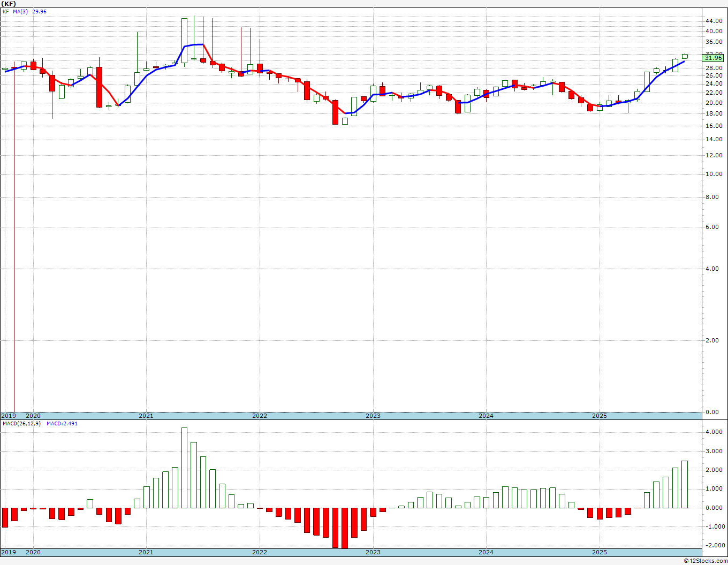Click the 10.00 price axis label
Screen dimensions: 728x565
point(714,174)
